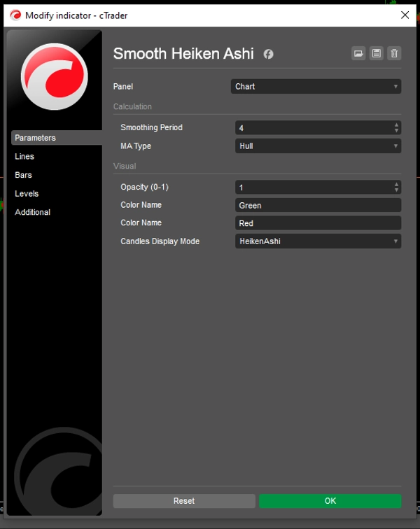Show the Additional settings section

33,212
